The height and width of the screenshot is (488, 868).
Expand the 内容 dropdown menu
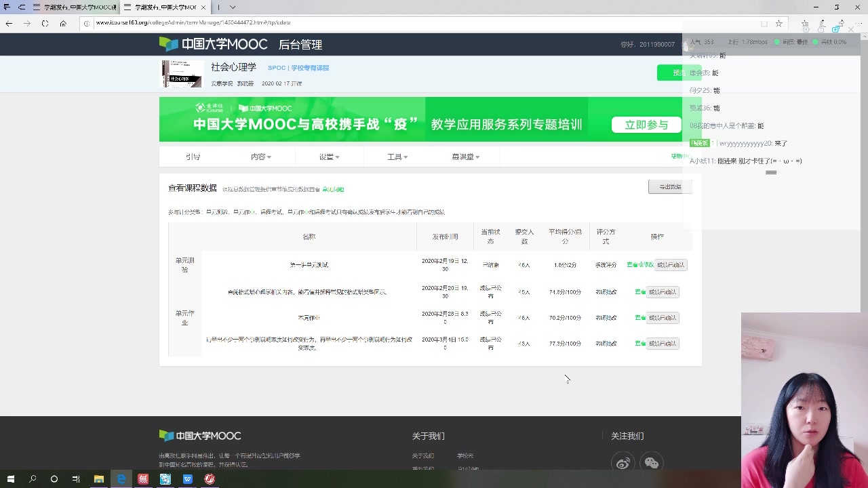[261, 157]
